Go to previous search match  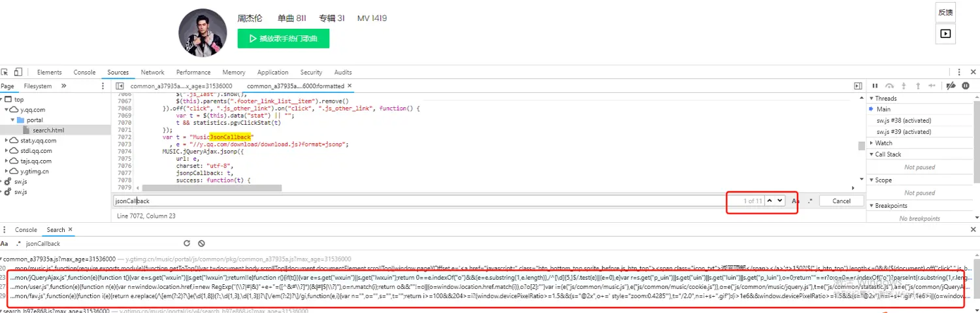[x=770, y=201]
